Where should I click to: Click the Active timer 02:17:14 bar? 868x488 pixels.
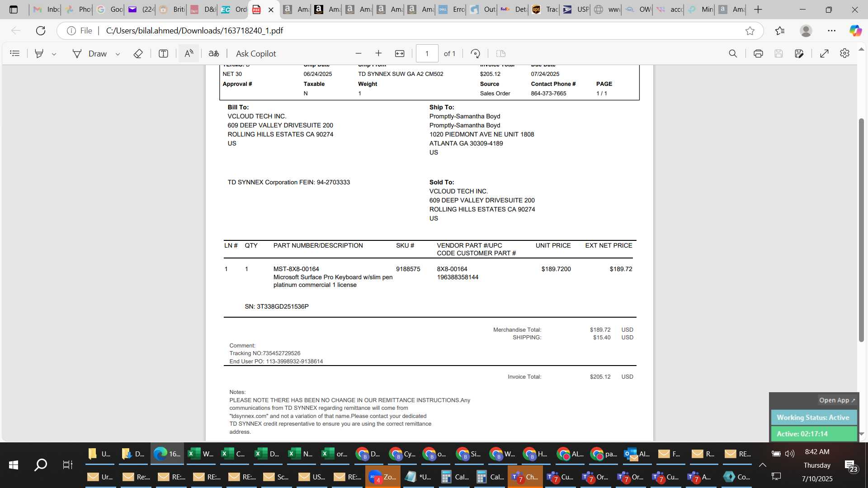[x=813, y=433]
